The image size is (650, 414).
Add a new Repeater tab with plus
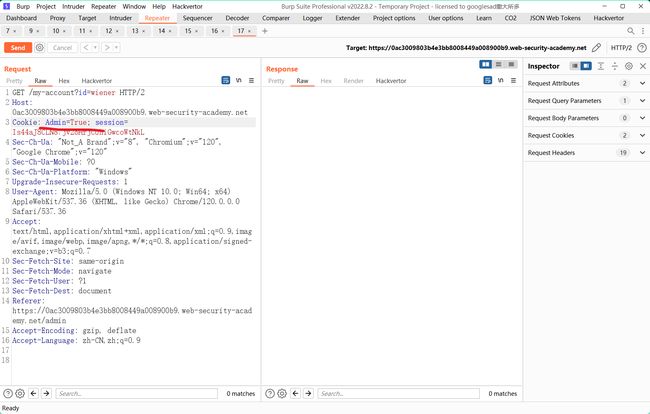point(264,31)
